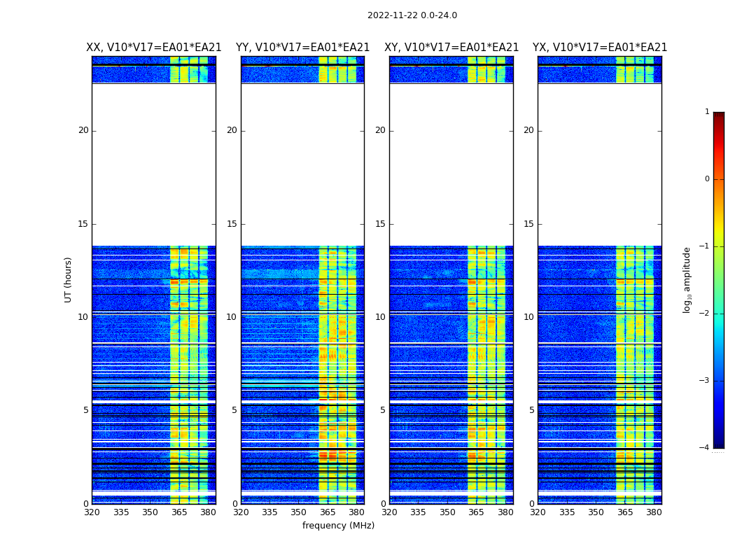Click the UT (hours) y-axis label
Image resolution: width=735 pixels, height=560 pixels.
click(x=69, y=279)
